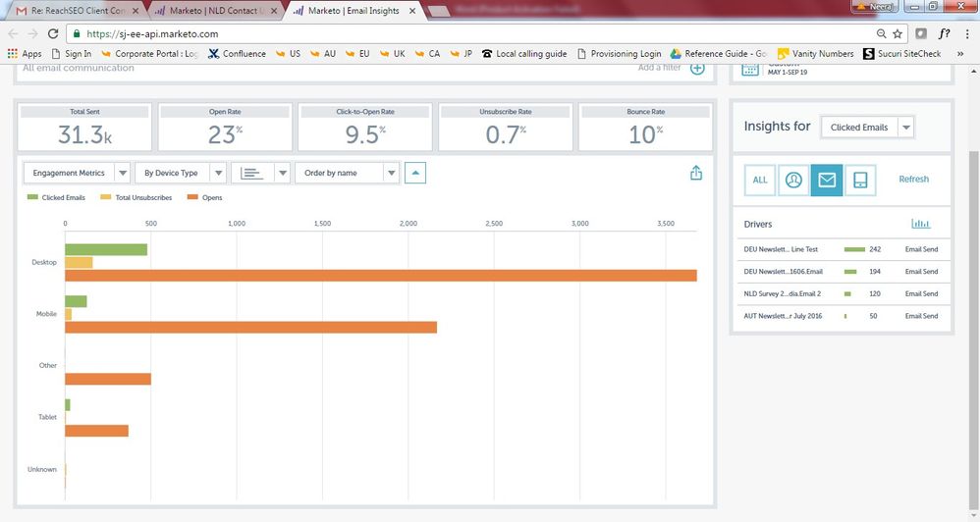The height and width of the screenshot is (522, 980).
Task: Click the add a filter plus icon
Action: tap(697, 68)
